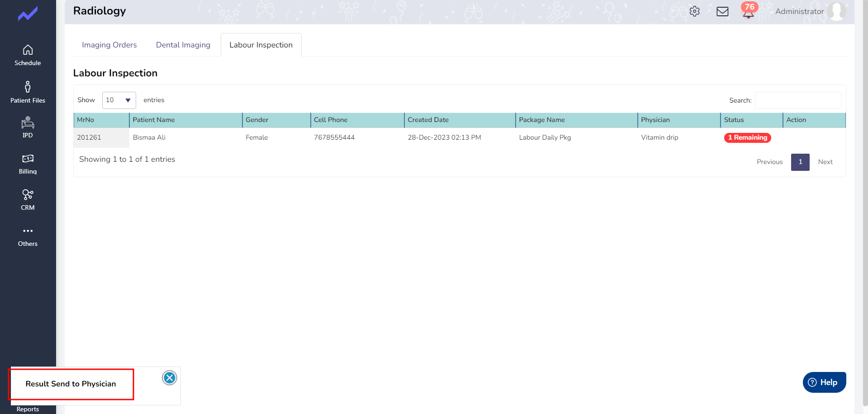Select page 1 in pagination

click(x=800, y=162)
